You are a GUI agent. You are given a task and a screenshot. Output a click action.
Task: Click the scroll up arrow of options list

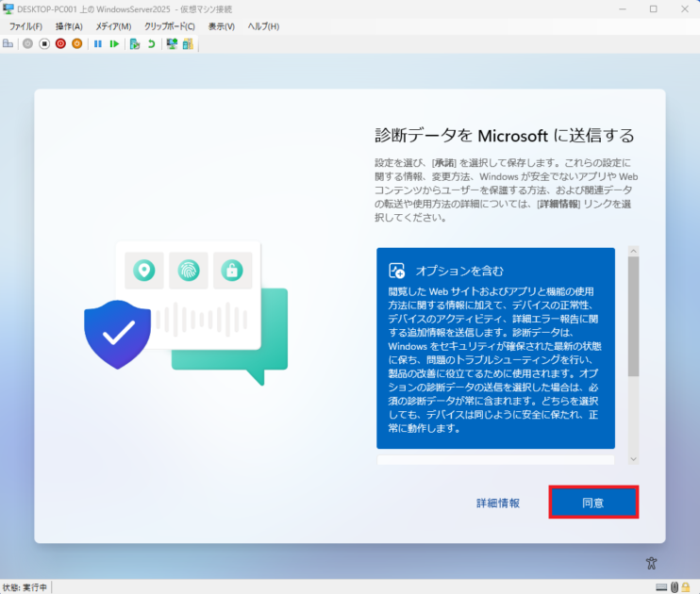click(633, 251)
